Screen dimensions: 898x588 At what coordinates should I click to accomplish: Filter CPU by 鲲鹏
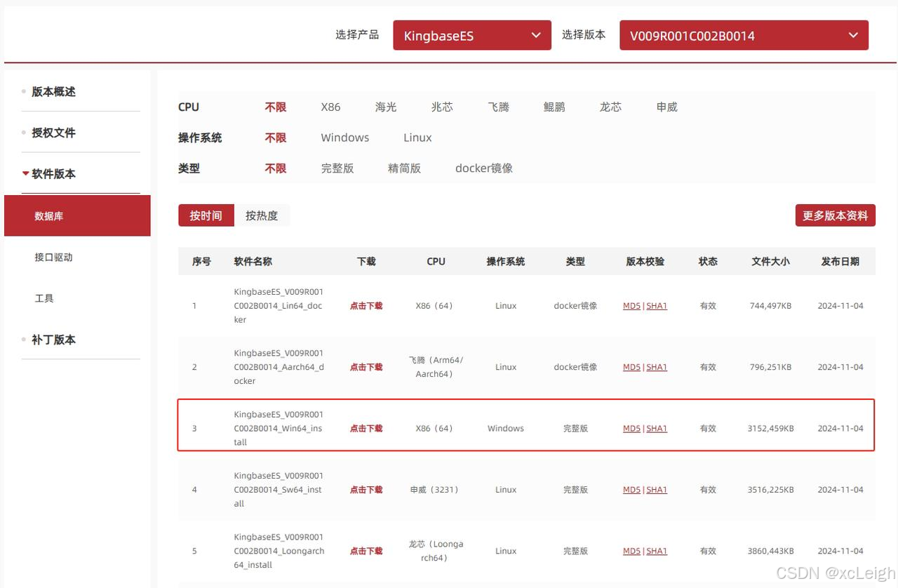[x=554, y=107]
